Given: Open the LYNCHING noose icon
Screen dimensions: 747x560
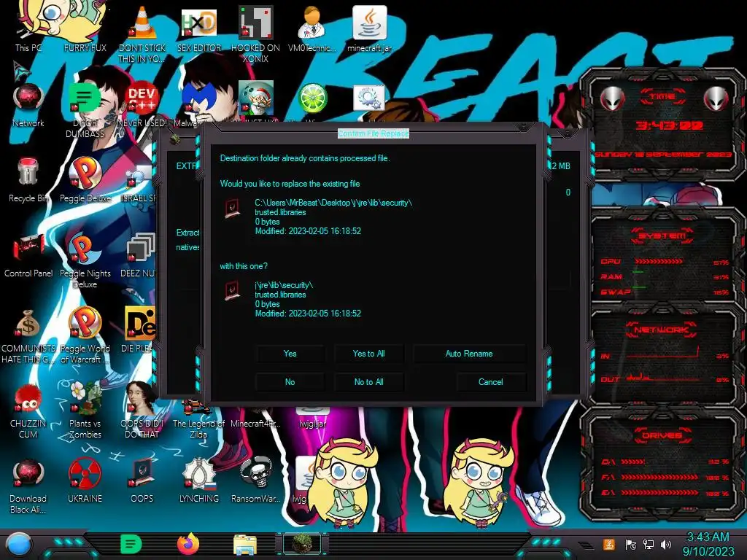Looking at the screenshot, I should click(198, 473).
